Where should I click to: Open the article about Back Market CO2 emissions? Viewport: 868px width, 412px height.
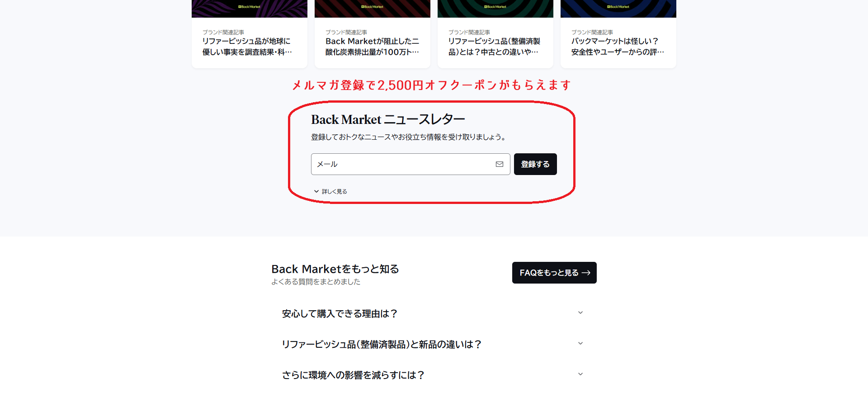[373, 43]
